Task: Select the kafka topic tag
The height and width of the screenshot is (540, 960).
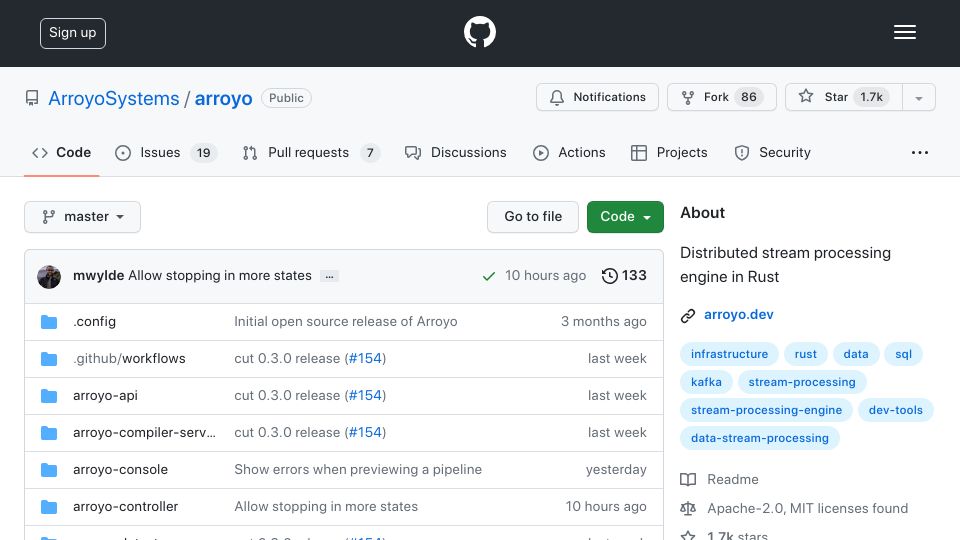Action: pyautogui.click(x=706, y=382)
